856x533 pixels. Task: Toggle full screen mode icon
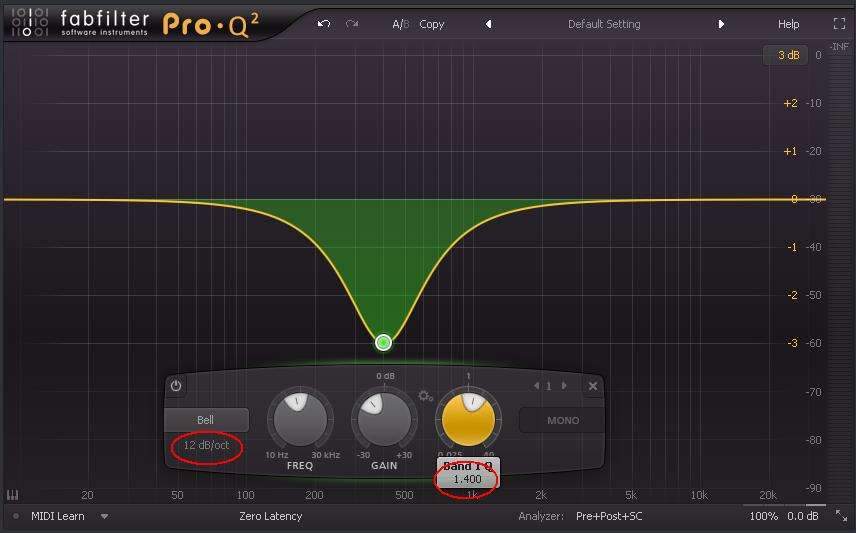(x=839, y=24)
